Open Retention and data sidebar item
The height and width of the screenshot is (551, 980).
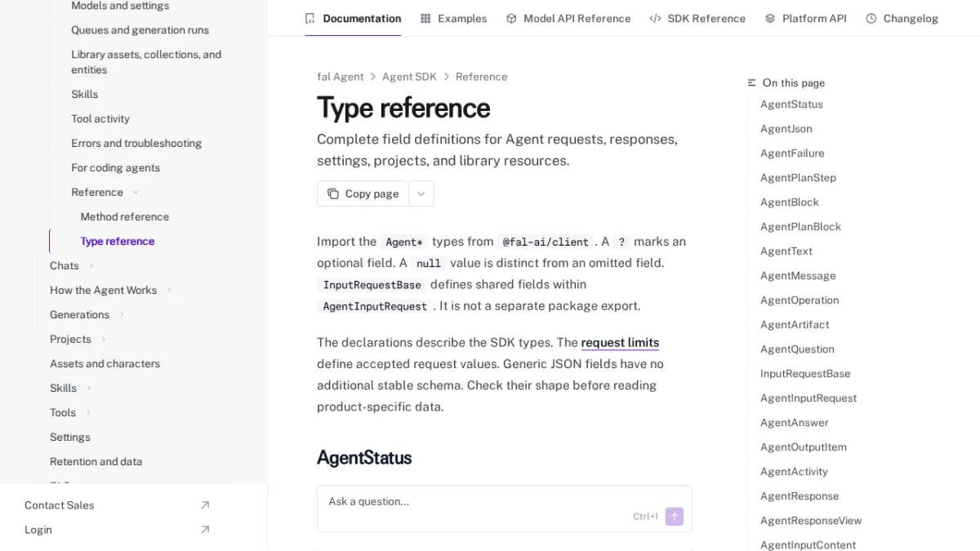click(x=96, y=461)
